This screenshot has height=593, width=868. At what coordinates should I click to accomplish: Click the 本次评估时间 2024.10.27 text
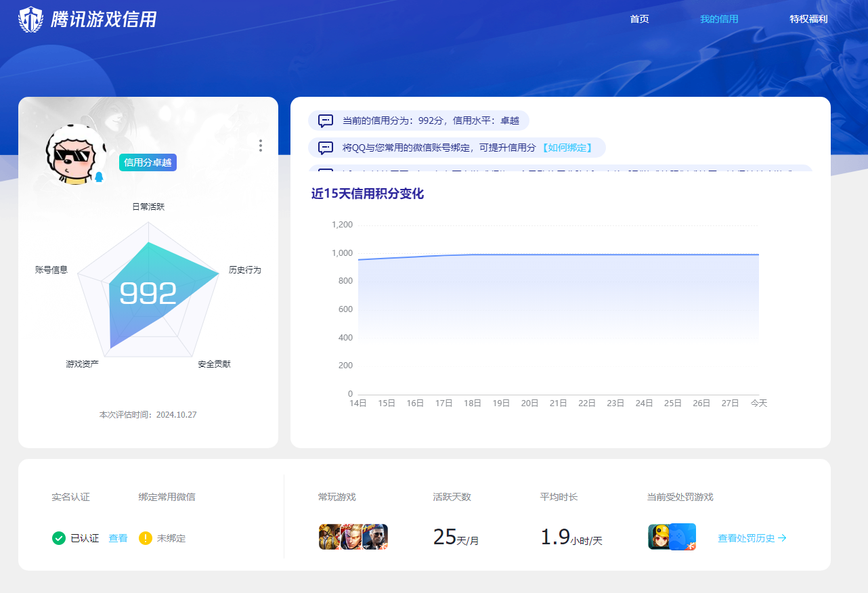pos(148,414)
